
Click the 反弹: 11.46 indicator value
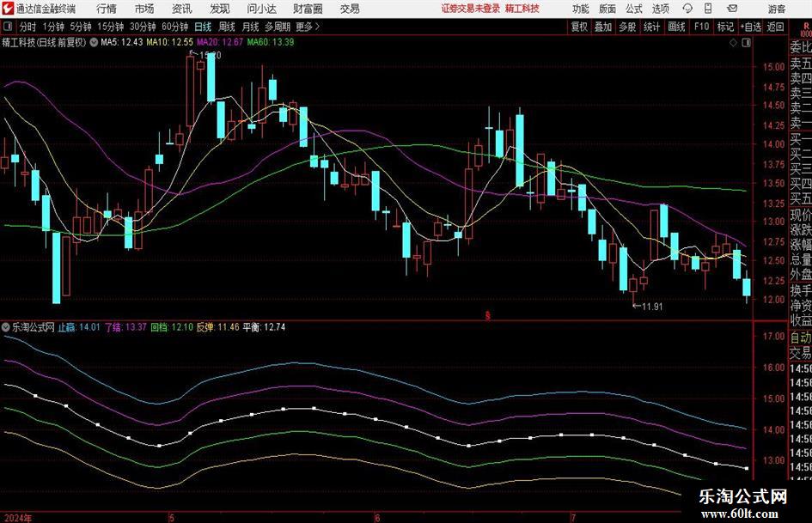click(217, 326)
